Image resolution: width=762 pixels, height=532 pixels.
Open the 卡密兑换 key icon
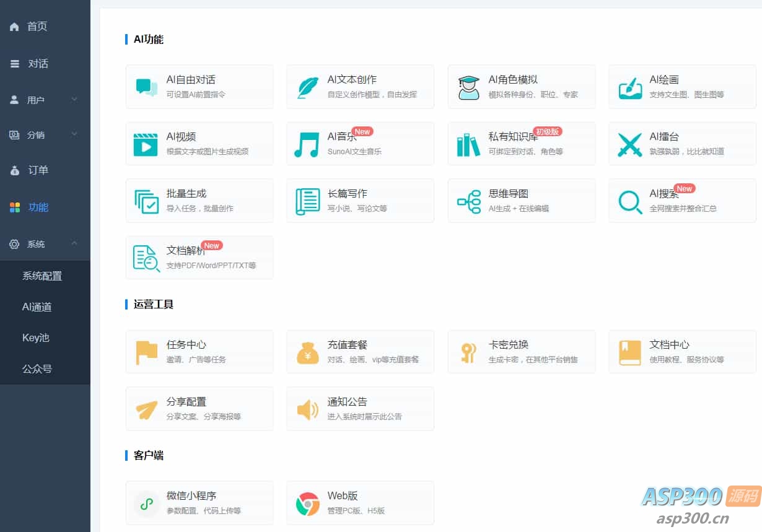[x=468, y=351]
